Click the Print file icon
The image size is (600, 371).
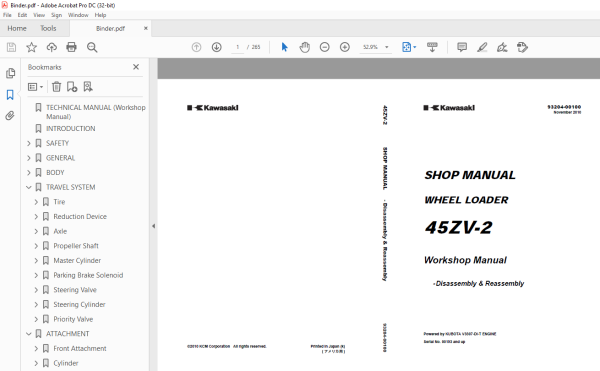tap(71, 47)
